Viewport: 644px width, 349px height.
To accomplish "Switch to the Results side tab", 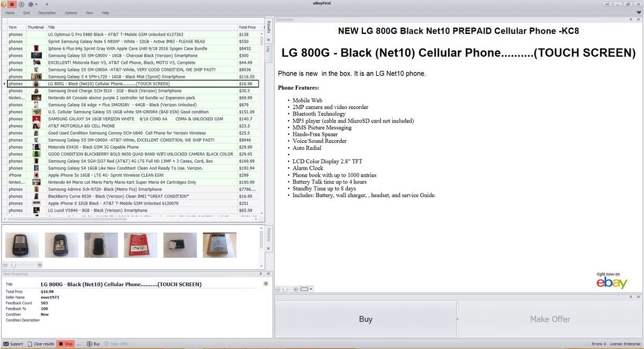I will (268, 29).
